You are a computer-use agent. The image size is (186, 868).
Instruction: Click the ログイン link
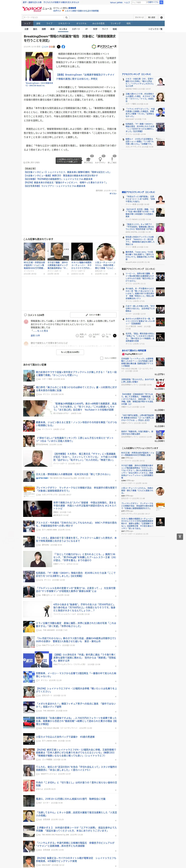pos(57,11)
